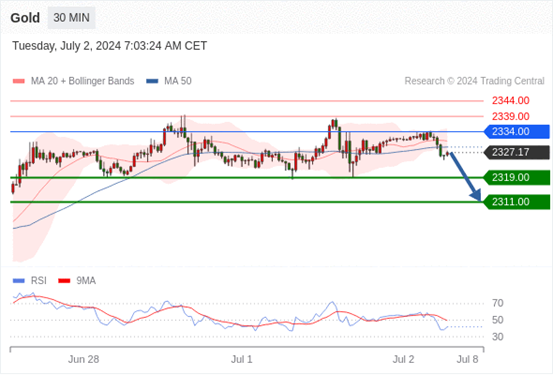Screen dimensions: 553x375
Task: Click the '9MA' legend label
Action: point(86,281)
